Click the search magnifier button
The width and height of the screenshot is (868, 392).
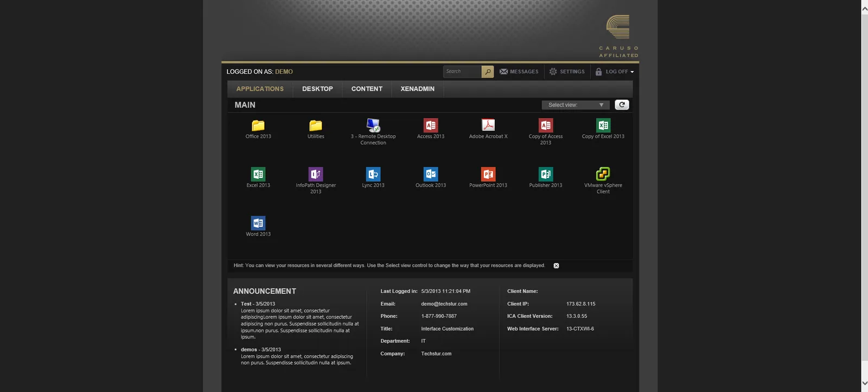488,72
